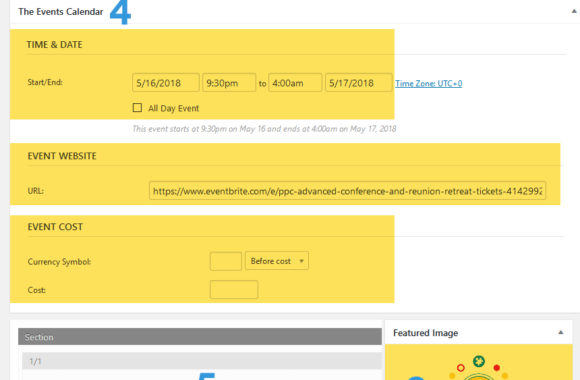Click the event website URL field
This screenshot has width=580, height=380.
click(x=347, y=191)
